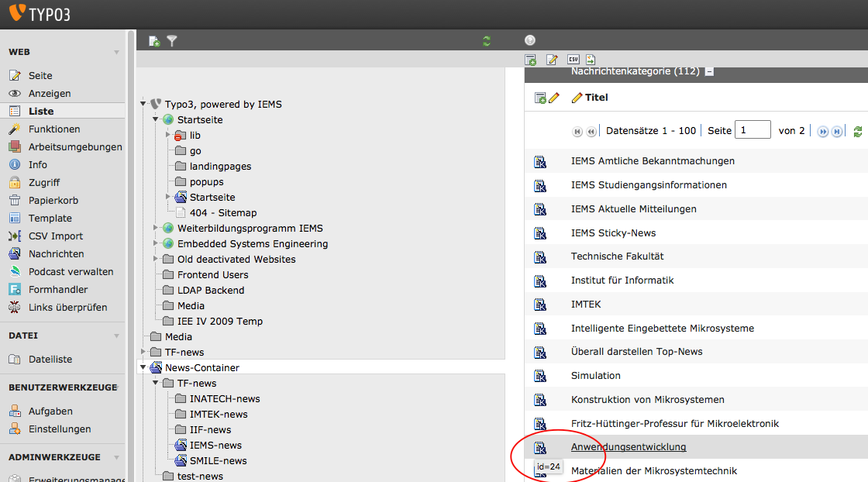Click the Zugriff lock icon
Image resolution: width=868 pixels, height=482 pixels.
[15, 182]
